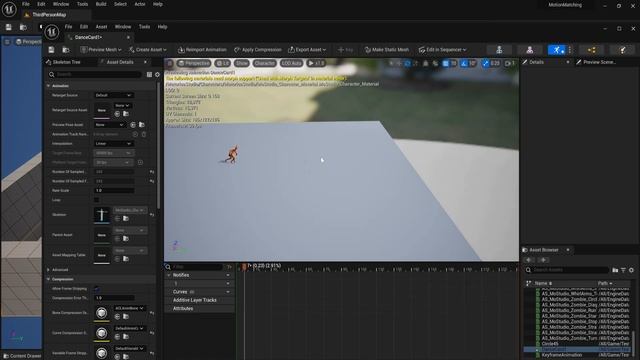Open the Interpolation Linear dropdown

coord(113,144)
